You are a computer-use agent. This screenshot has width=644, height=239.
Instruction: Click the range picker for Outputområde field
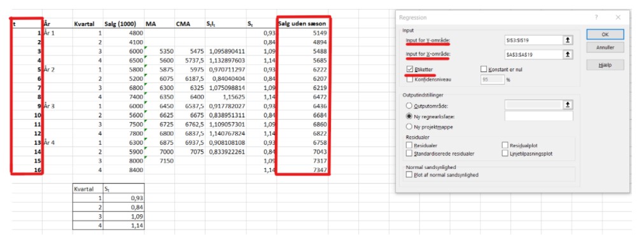[568, 105]
